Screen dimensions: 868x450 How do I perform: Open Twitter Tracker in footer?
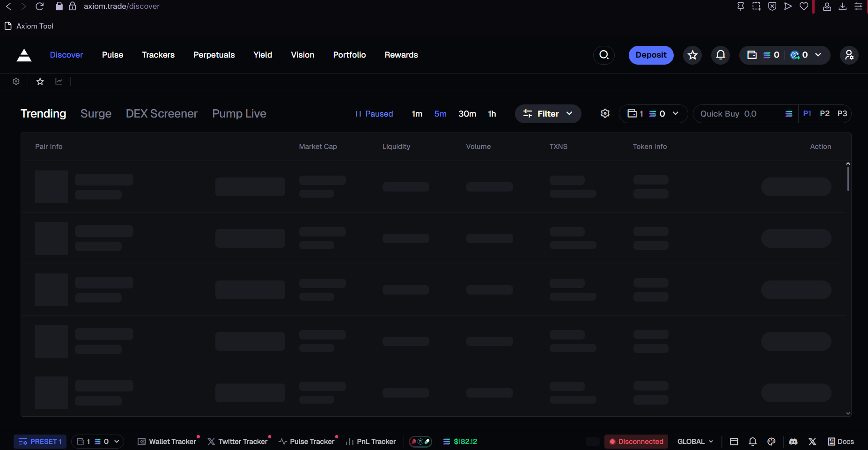238,442
